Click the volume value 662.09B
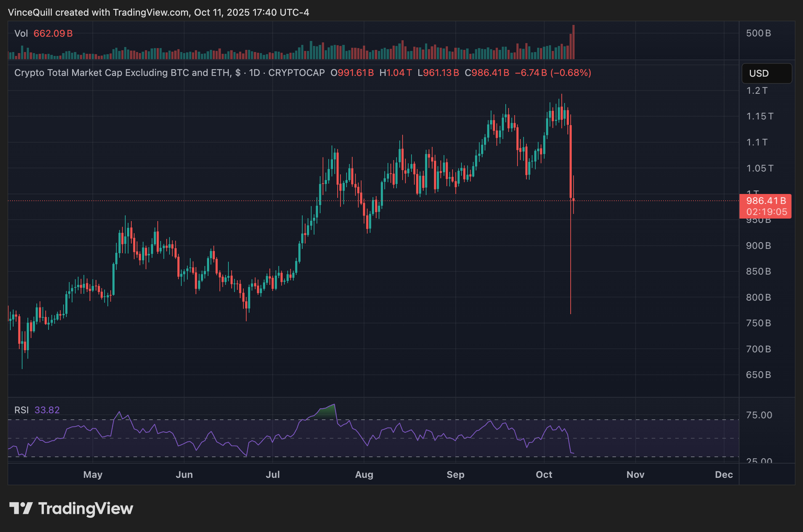 point(53,33)
